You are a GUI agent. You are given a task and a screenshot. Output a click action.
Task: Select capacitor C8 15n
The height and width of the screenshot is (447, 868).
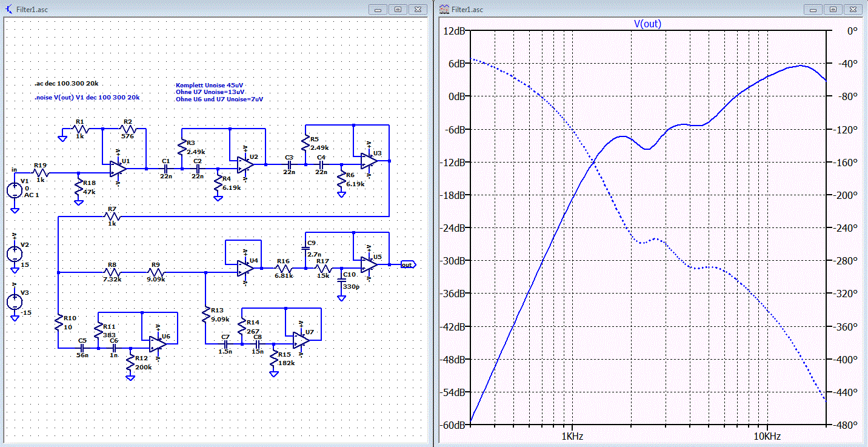click(258, 344)
